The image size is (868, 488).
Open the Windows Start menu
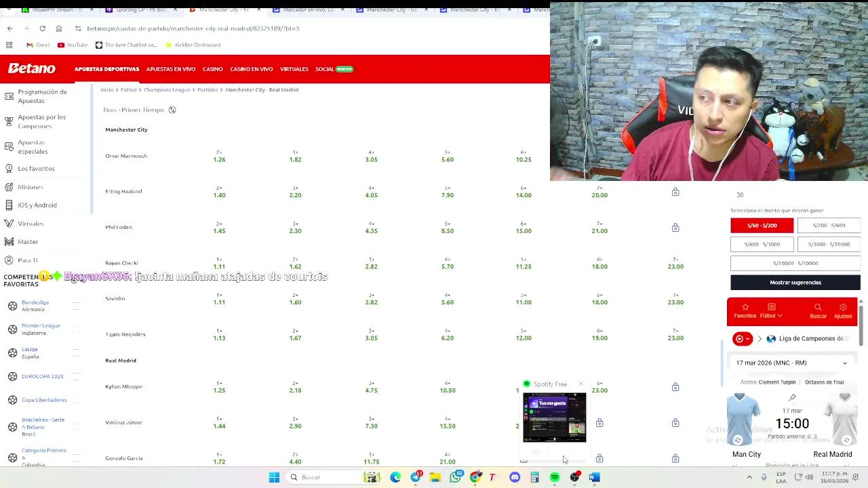pyautogui.click(x=274, y=478)
